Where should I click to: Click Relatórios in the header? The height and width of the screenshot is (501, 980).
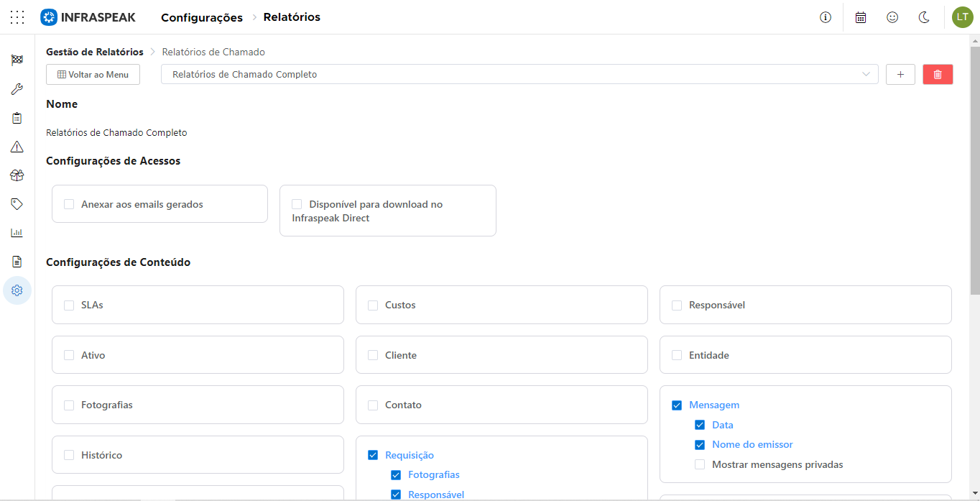pyautogui.click(x=292, y=17)
